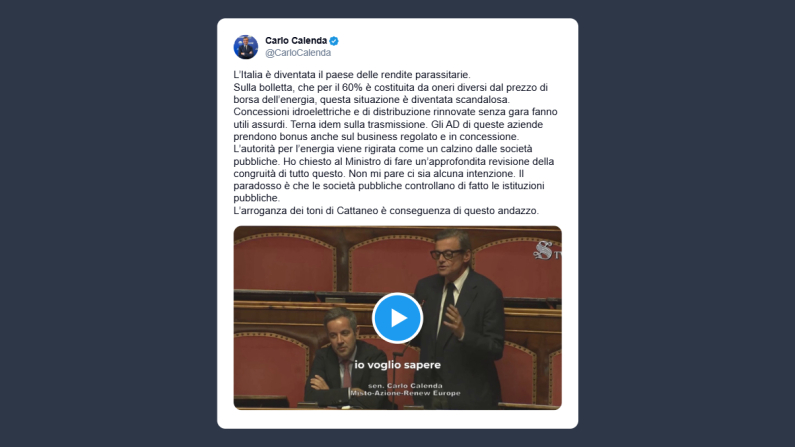
Task: Click the white card's empty header area
Action: point(456,46)
